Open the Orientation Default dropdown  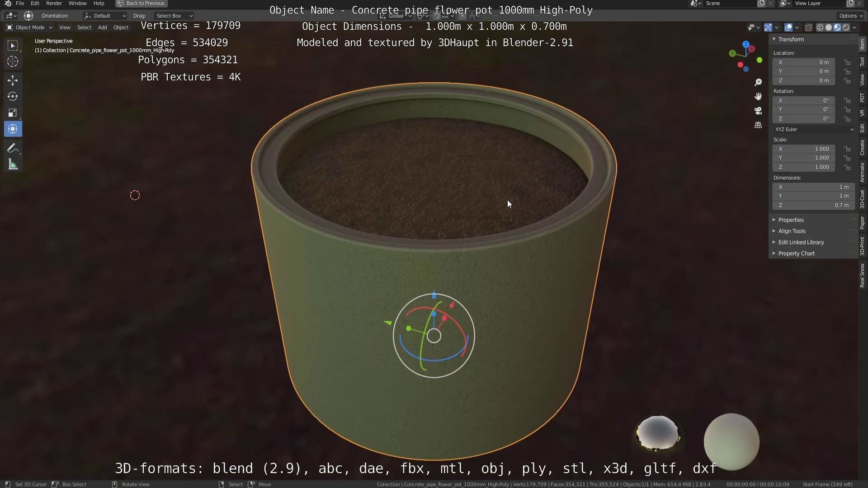click(105, 16)
